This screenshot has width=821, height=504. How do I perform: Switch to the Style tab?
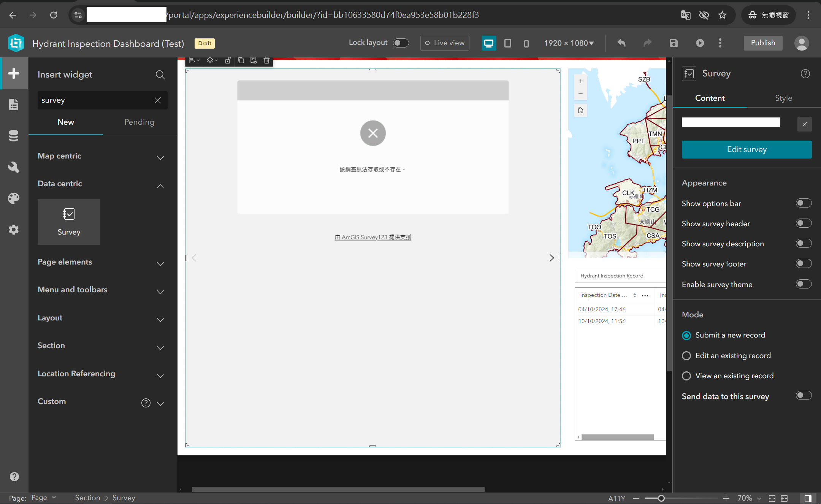783,98
